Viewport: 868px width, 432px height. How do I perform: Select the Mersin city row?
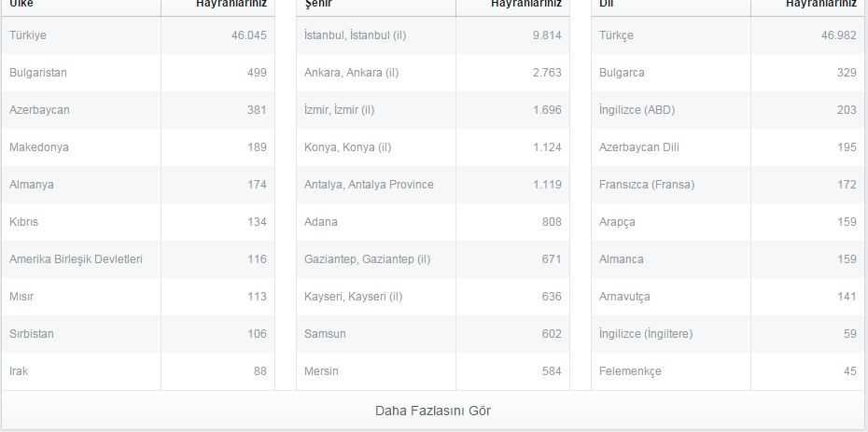pyautogui.click(x=433, y=371)
